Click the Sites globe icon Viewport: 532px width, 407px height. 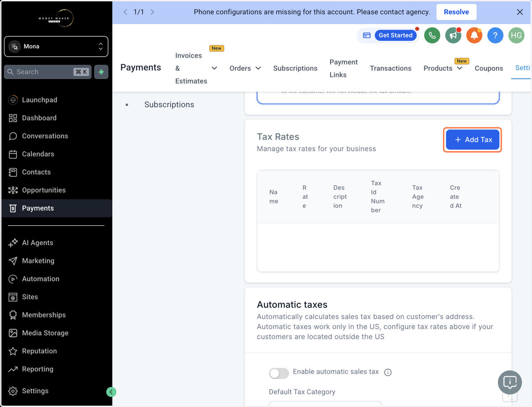13,297
